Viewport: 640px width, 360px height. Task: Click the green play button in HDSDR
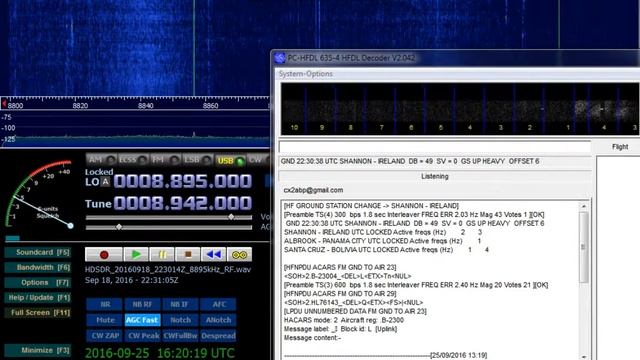[136, 255]
